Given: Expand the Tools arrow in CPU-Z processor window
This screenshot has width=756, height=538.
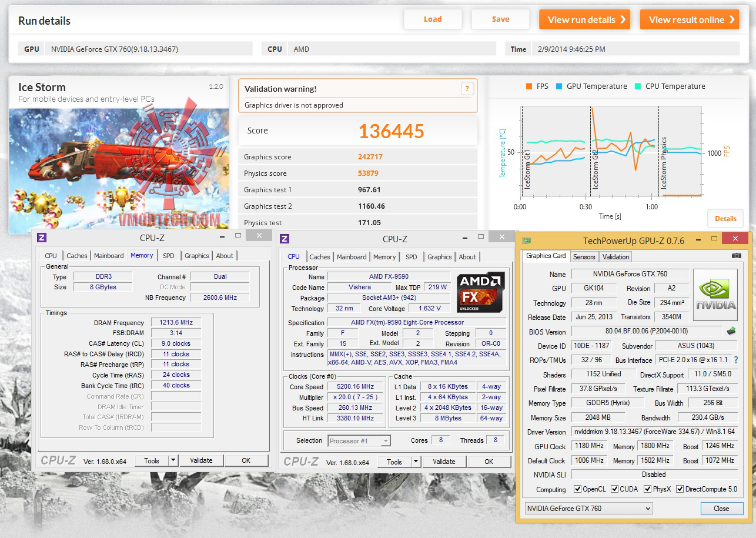Looking at the screenshot, I should 416,462.
